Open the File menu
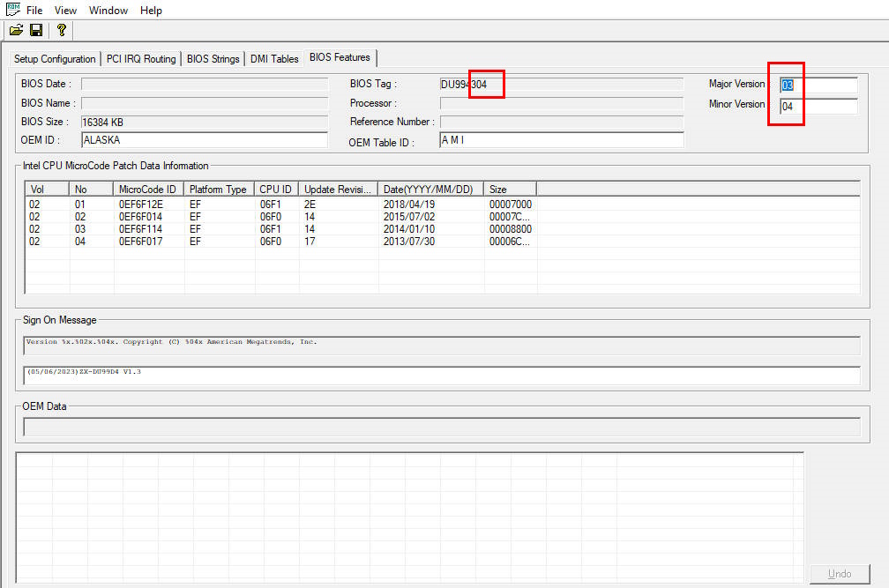Screen dimensions: 889x588 click(34, 11)
